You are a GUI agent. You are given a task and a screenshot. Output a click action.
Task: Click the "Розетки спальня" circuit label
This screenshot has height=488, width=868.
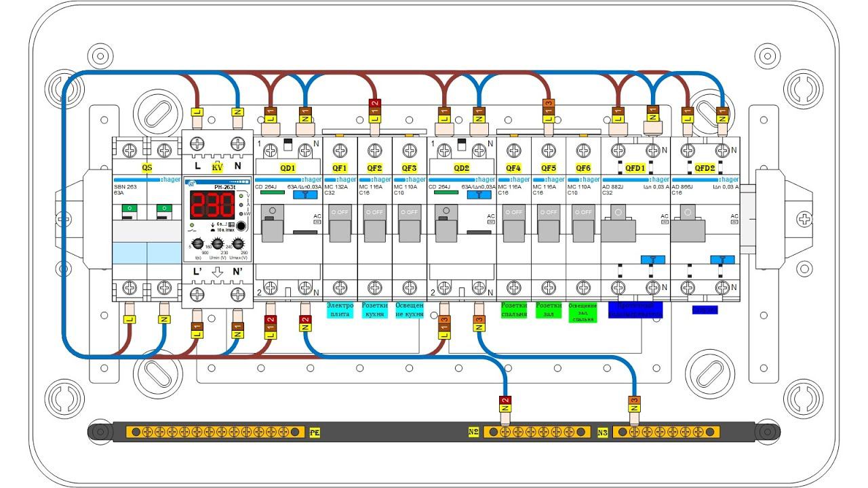[x=514, y=310]
